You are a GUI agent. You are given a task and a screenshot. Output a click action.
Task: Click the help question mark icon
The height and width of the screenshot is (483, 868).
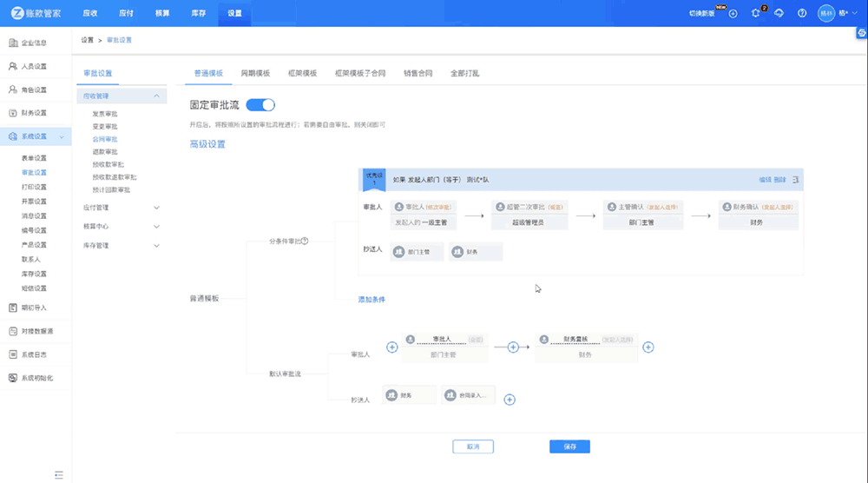click(x=801, y=13)
